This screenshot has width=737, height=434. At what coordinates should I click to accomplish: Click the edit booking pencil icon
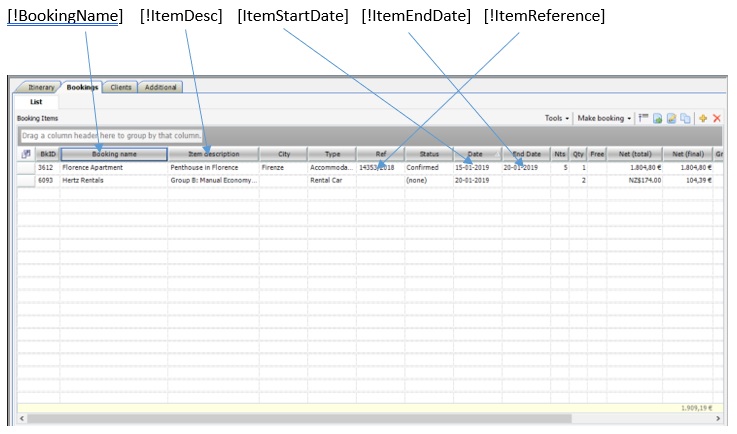[x=672, y=118]
